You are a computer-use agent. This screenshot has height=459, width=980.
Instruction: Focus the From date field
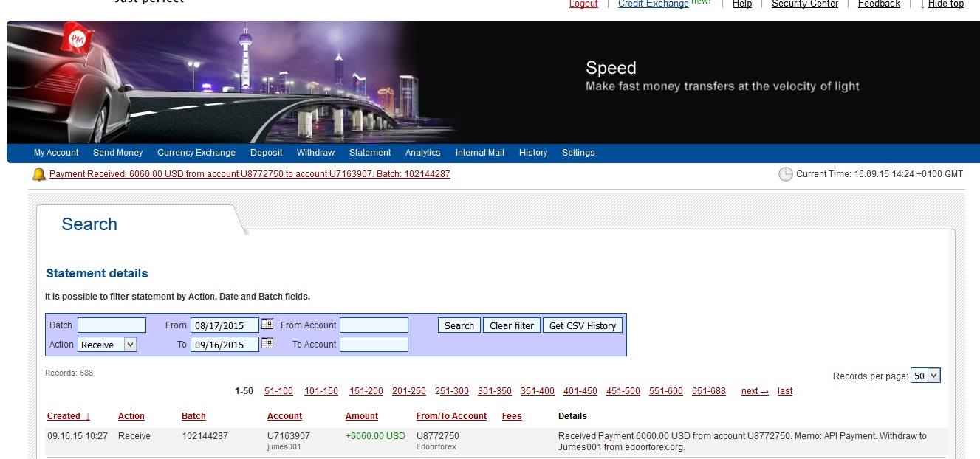[225, 325]
